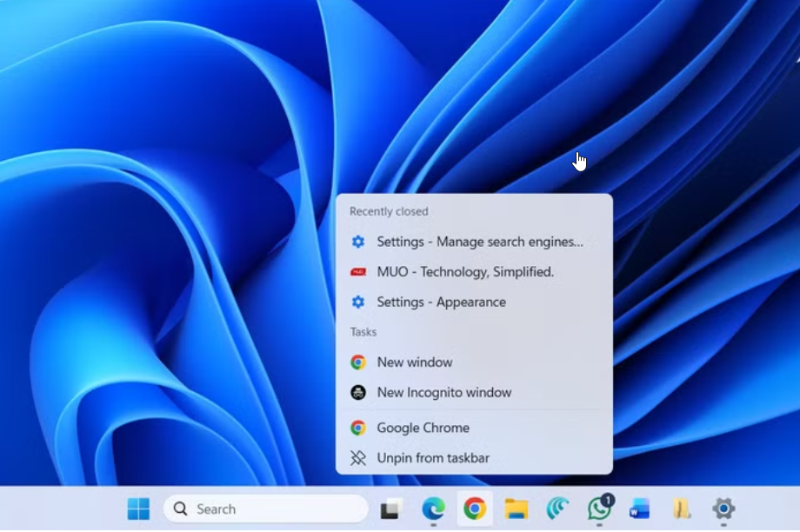Open Windows Settings gear in the taskbar

click(723, 509)
